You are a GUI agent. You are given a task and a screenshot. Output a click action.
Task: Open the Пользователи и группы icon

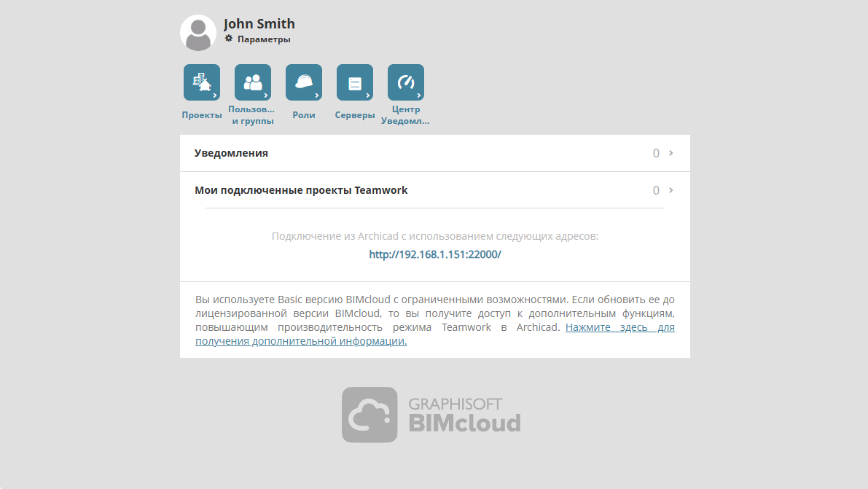pyautogui.click(x=253, y=82)
